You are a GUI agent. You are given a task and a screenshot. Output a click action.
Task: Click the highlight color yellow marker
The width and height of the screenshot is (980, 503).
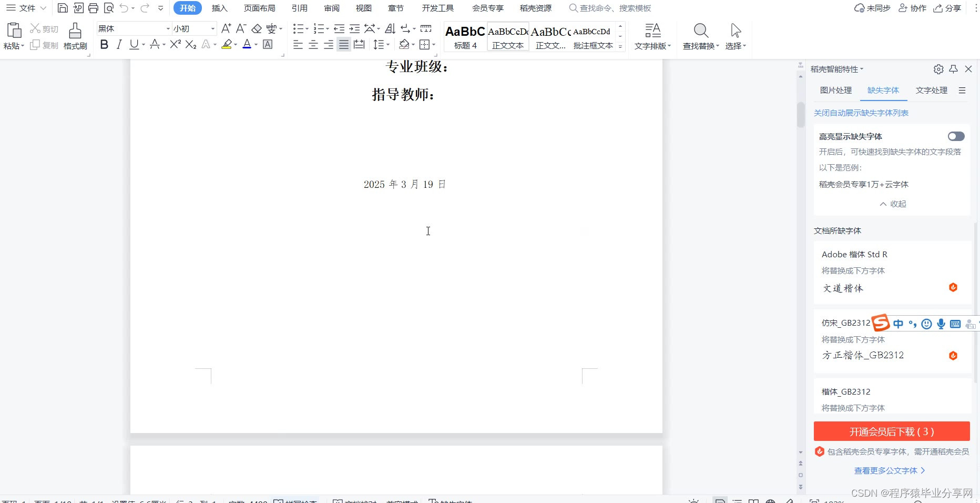click(x=227, y=45)
